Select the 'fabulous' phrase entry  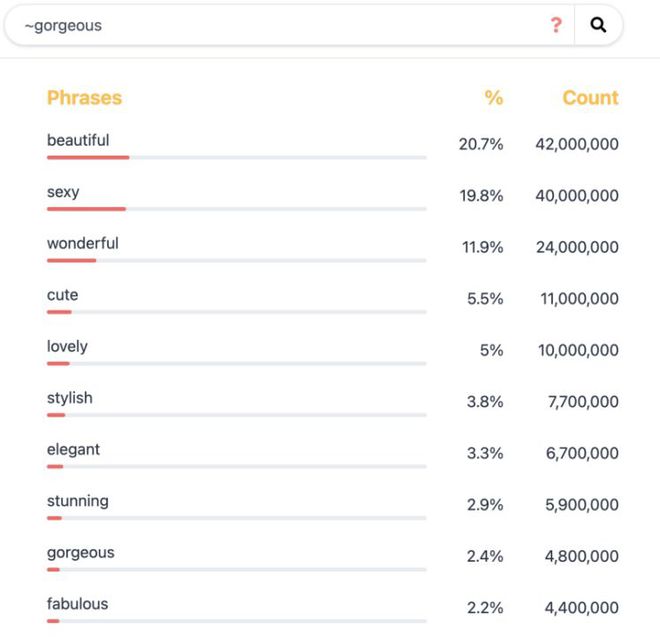[x=77, y=604]
